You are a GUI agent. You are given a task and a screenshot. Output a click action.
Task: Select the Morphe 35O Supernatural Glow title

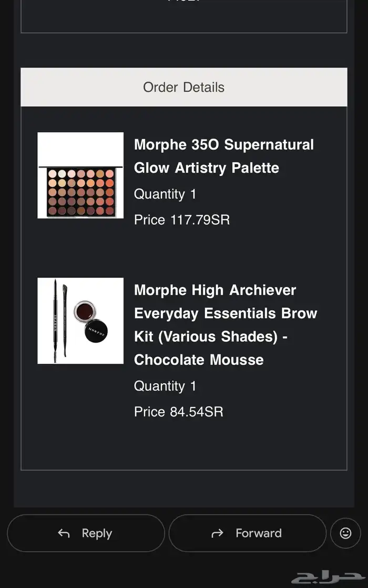(223, 156)
